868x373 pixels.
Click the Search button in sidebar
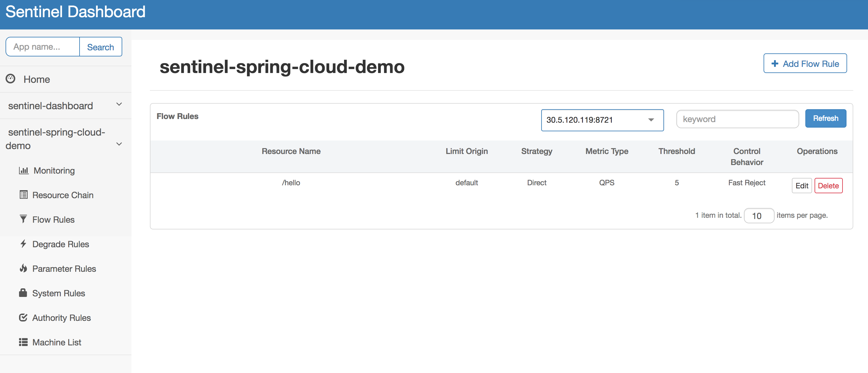(x=101, y=46)
